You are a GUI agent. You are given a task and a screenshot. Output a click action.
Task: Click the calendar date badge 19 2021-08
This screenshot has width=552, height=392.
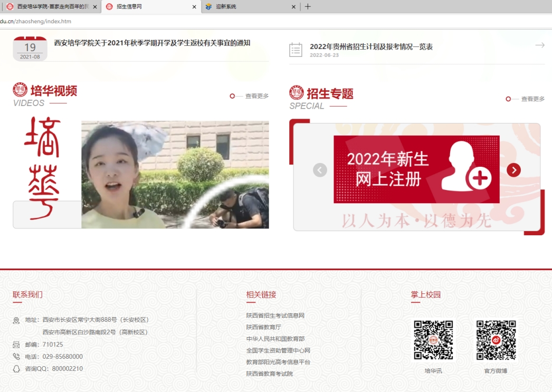pos(30,49)
